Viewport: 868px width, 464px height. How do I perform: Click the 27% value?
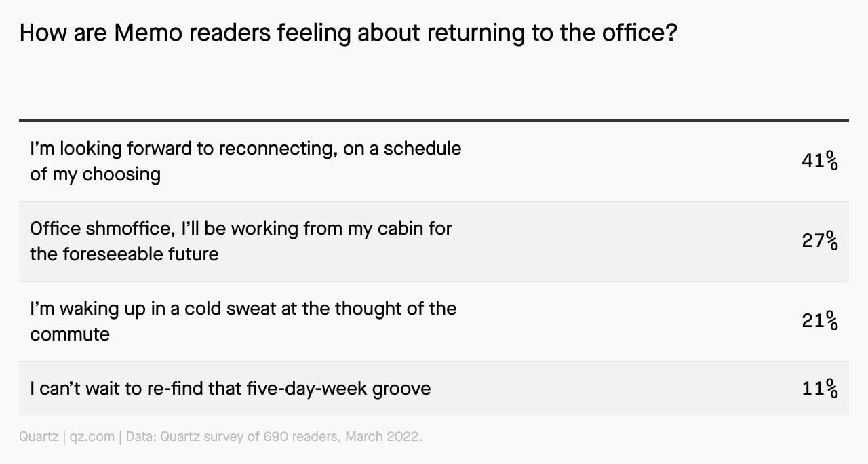[x=820, y=241]
